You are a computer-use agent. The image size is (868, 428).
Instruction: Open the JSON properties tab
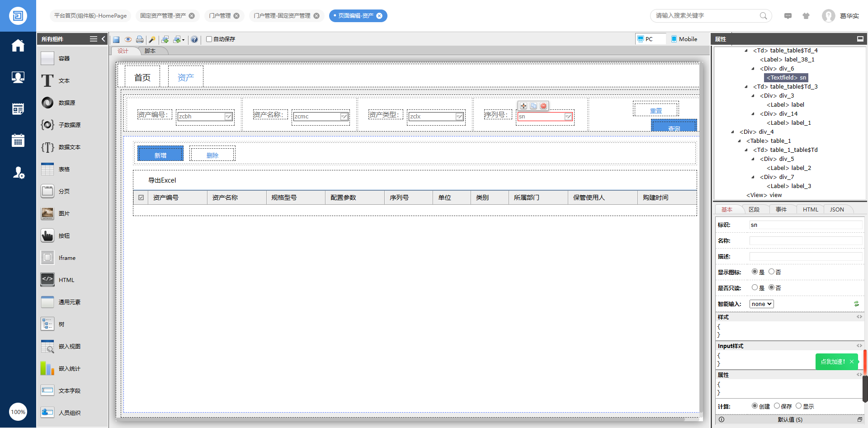(837, 210)
